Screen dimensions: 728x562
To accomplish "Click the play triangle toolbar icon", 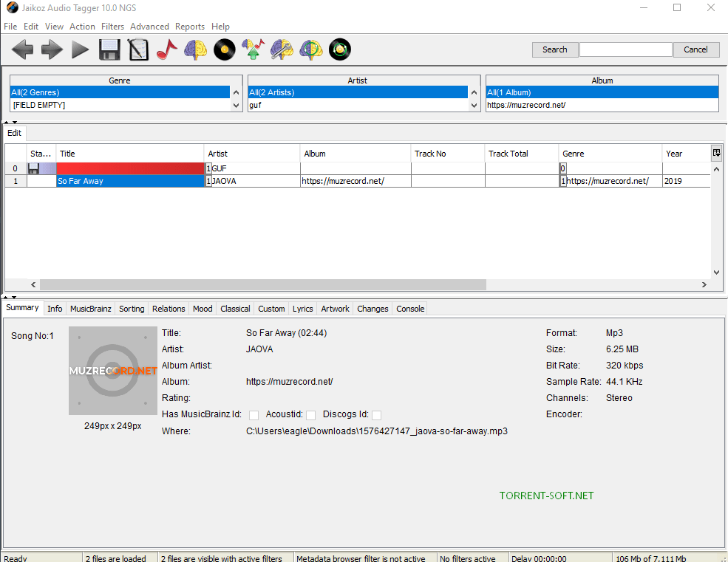I will (81, 49).
